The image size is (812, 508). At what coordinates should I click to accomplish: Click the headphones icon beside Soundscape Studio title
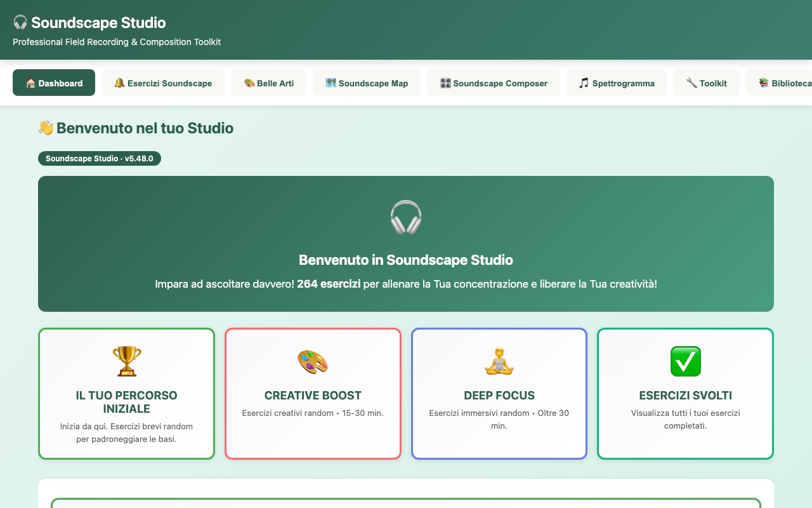(20, 23)
